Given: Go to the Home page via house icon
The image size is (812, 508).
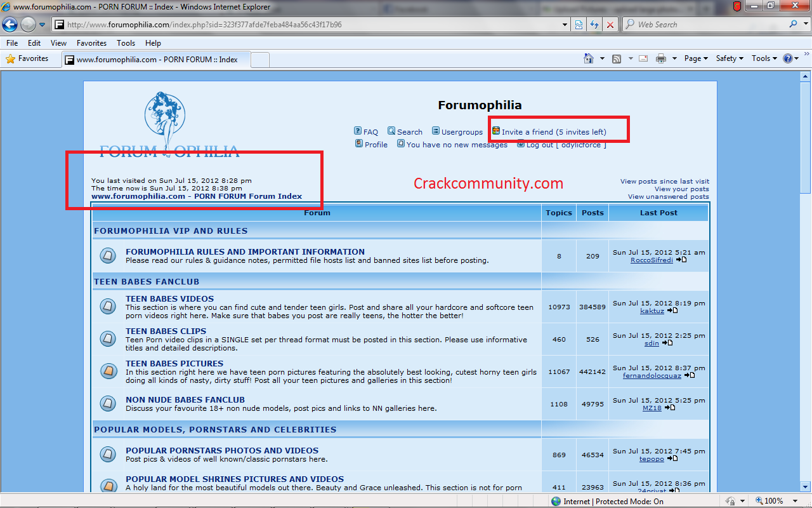Looking at the screenshot, I should pyautogui.click(x=589, y=58).
